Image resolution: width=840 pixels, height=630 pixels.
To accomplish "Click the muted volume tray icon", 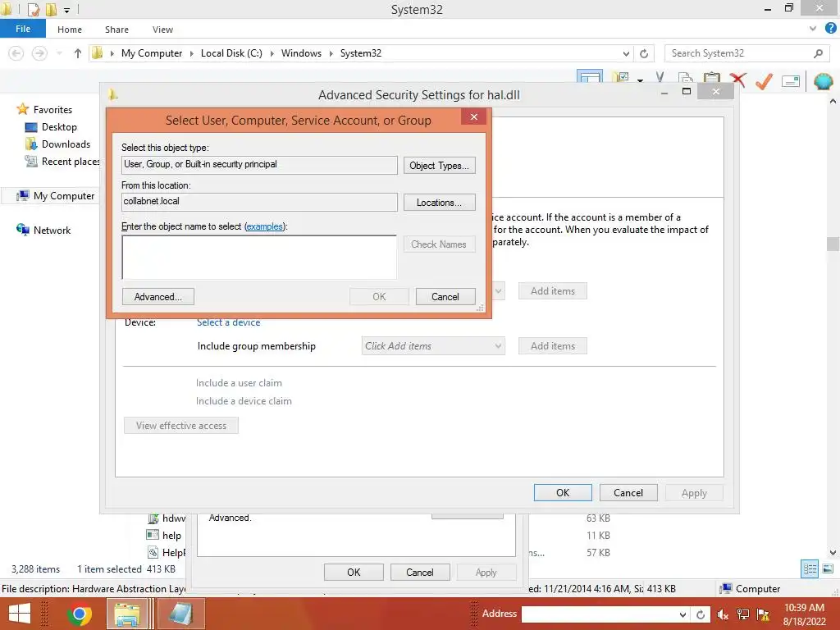I will pos(723,614).
